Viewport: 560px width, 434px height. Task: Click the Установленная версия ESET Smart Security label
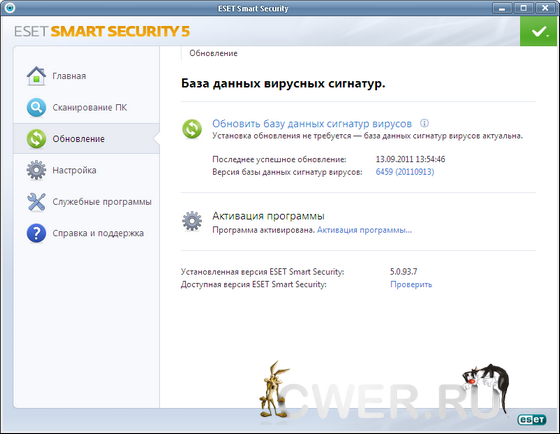(x=262, y=271)
